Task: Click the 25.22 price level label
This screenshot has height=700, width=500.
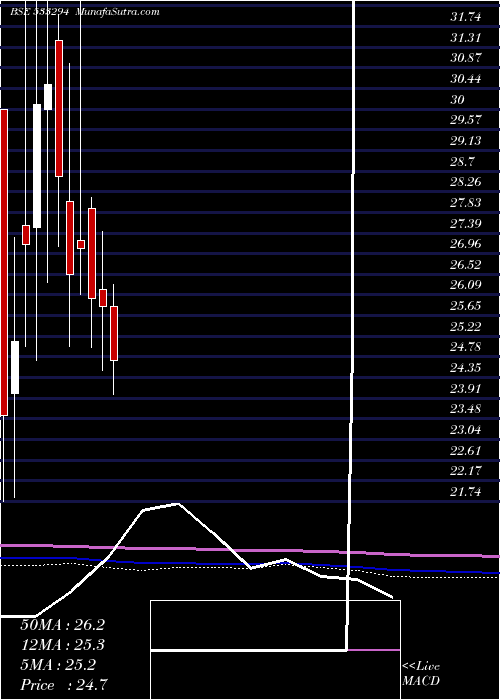Action: (x=466, y=327)
